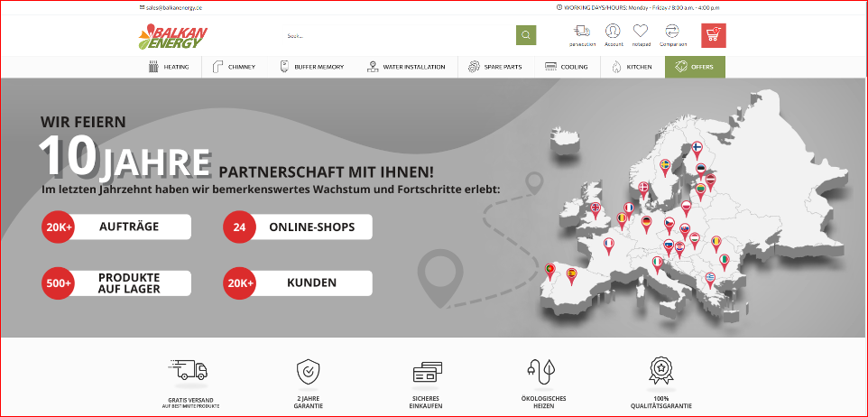The height and width of the screenshot is (417, 868).
Task: Click the delivery truck tracking icon
Action: 582,32
